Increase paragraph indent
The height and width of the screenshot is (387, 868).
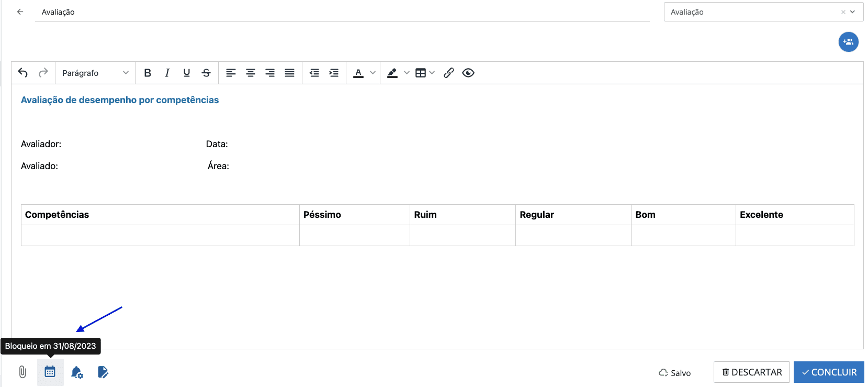pyautogui.click(x=334, y=73)
